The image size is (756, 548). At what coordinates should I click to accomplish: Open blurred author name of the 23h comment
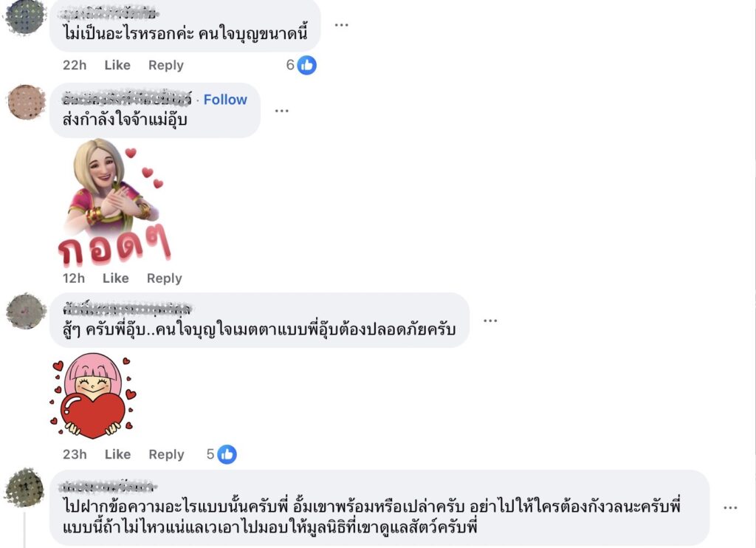(127, 308)
